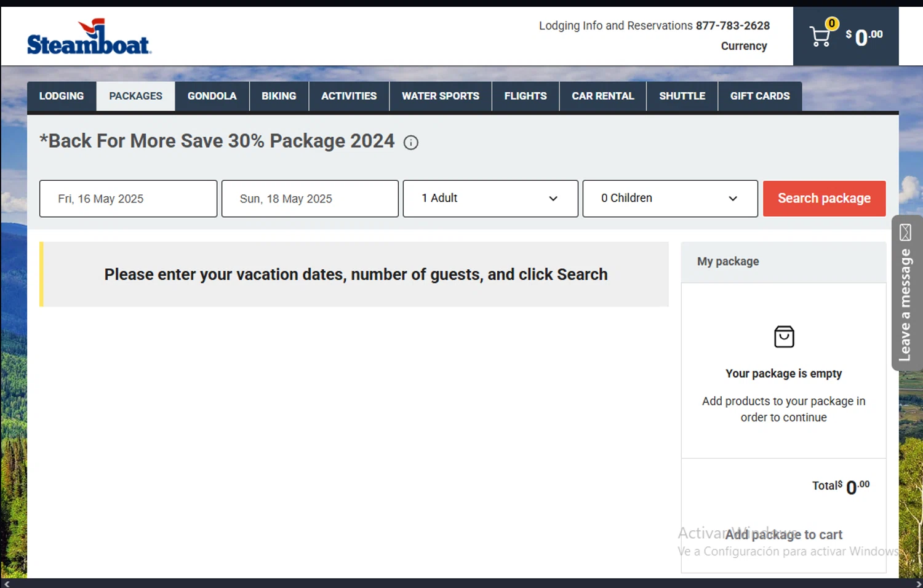The width and height of the screenshot is (923, 588).
Task: Click the empty package bag icon
Action: pos(784,336)
